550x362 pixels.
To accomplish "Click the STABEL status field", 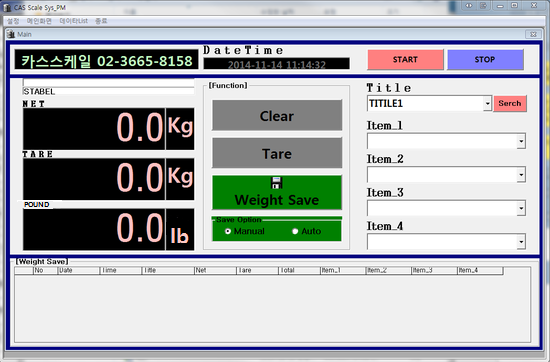I will (108, 91).
